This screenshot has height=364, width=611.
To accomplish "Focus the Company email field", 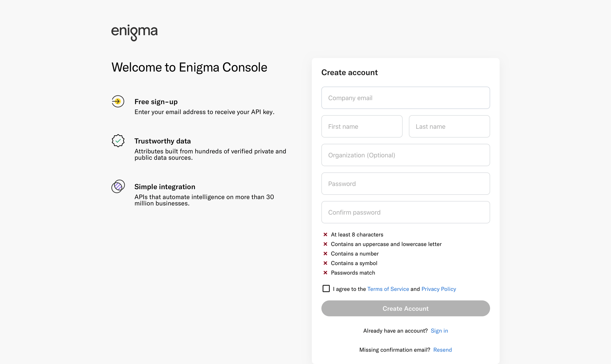I will (405, 98).
